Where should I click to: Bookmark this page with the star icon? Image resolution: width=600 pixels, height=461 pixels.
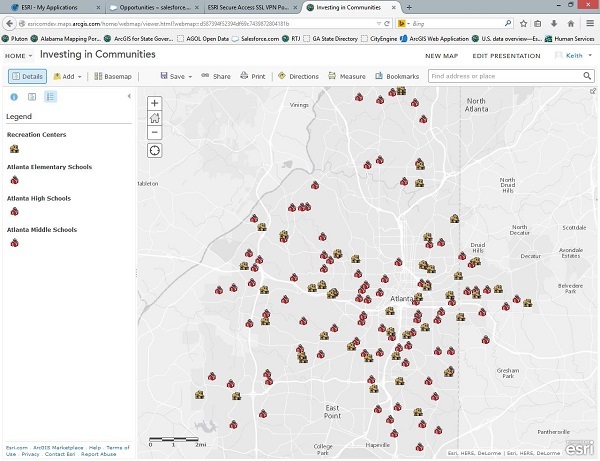(x=523, y=24)
